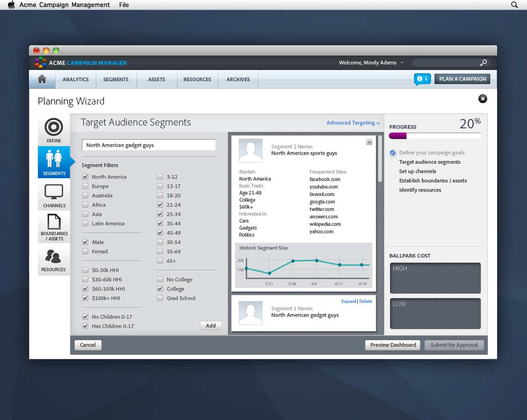Uncheck the $100k+ HHI filter
Image resolution: width=527 pixels, height=420 pixels.
point(85,298)
